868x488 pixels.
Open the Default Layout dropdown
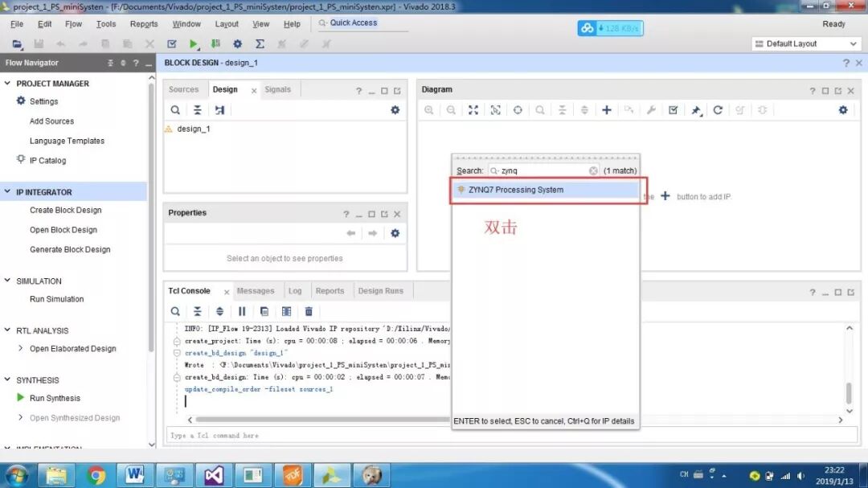click(x=806, y=43)
